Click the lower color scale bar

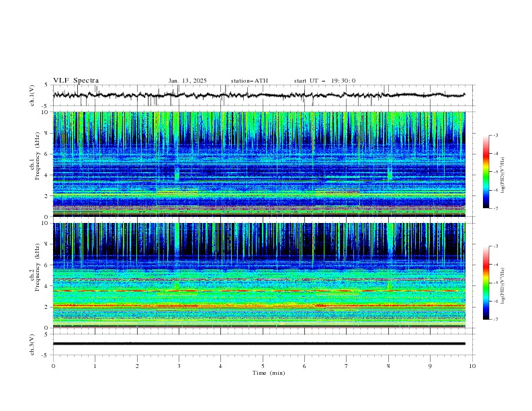click(486, 283)
